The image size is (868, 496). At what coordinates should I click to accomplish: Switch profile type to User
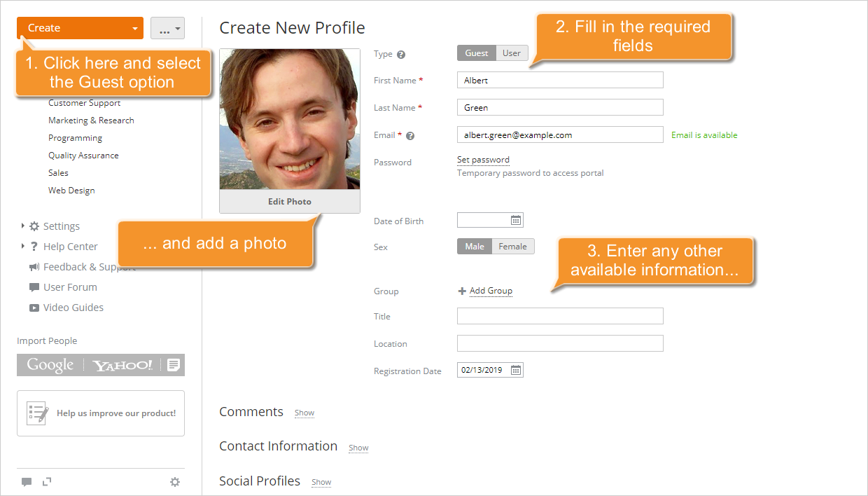click(x=512, y=53)
